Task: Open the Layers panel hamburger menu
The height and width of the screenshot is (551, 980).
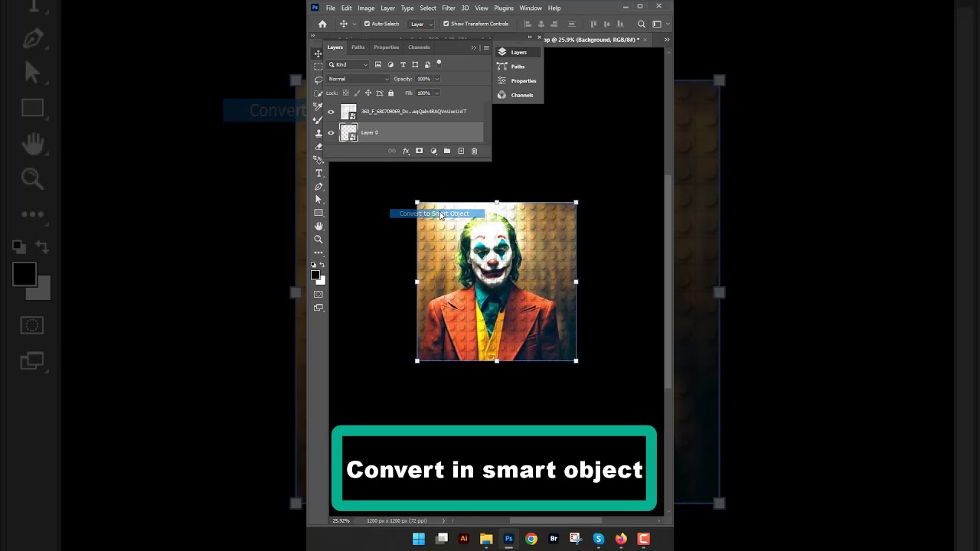Action: click(486, 47)
